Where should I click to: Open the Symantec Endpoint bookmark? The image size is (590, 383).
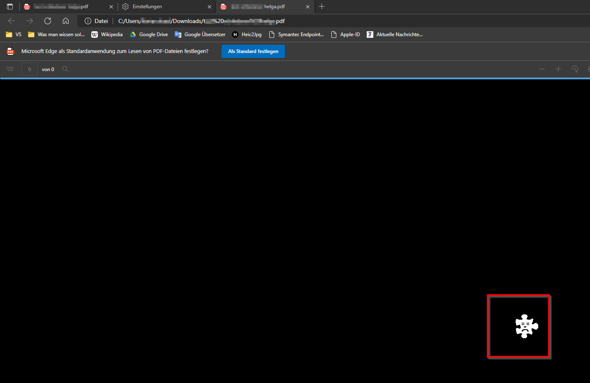(x=296, y=35)
